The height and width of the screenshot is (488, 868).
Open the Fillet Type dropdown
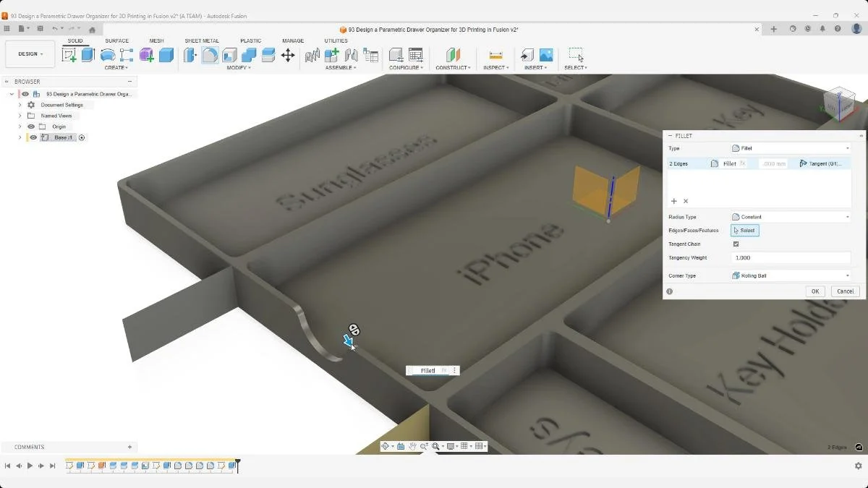pos(791,148)
